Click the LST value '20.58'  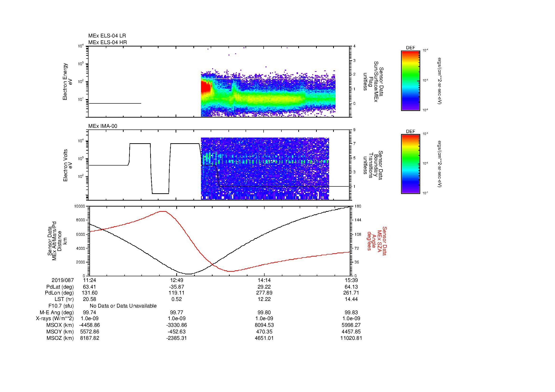click(x=90, y=299)
